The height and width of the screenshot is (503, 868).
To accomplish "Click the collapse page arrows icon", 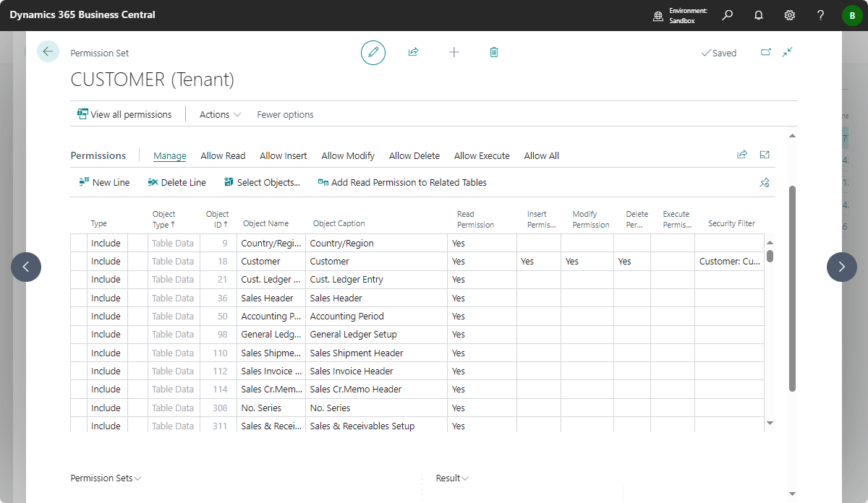I will [x=788, y=52].
